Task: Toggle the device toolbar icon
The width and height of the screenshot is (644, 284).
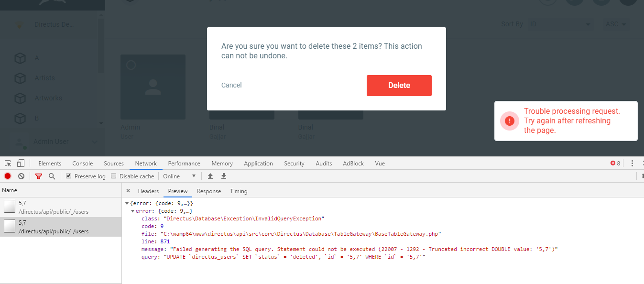Action: [x=20, y=163]
